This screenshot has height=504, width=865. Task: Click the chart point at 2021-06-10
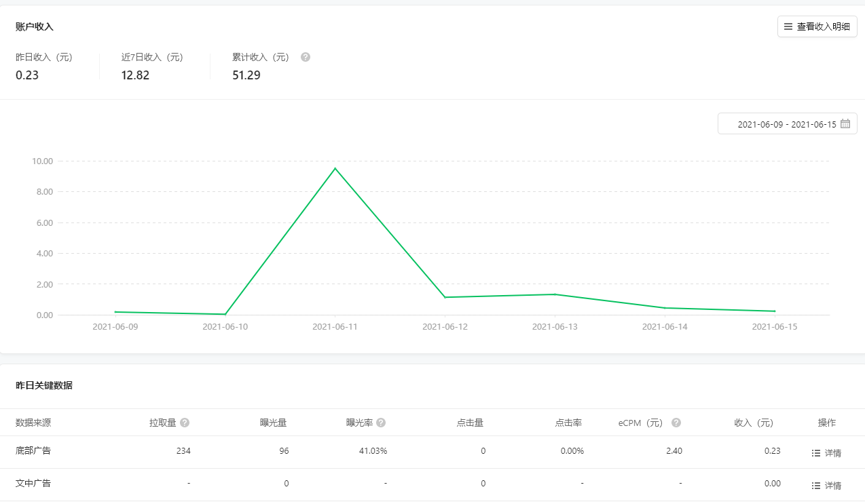click(x=225, y=314)
